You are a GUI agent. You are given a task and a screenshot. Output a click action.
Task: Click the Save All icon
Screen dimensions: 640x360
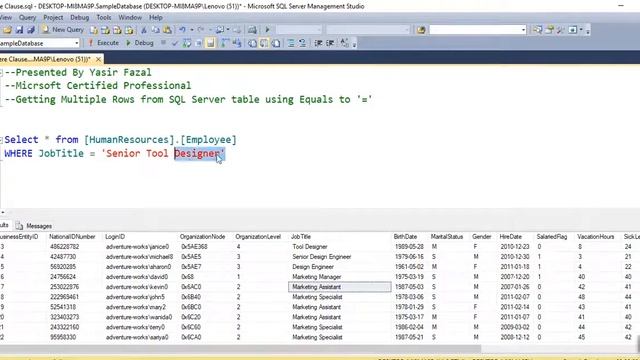click(31, 30)
